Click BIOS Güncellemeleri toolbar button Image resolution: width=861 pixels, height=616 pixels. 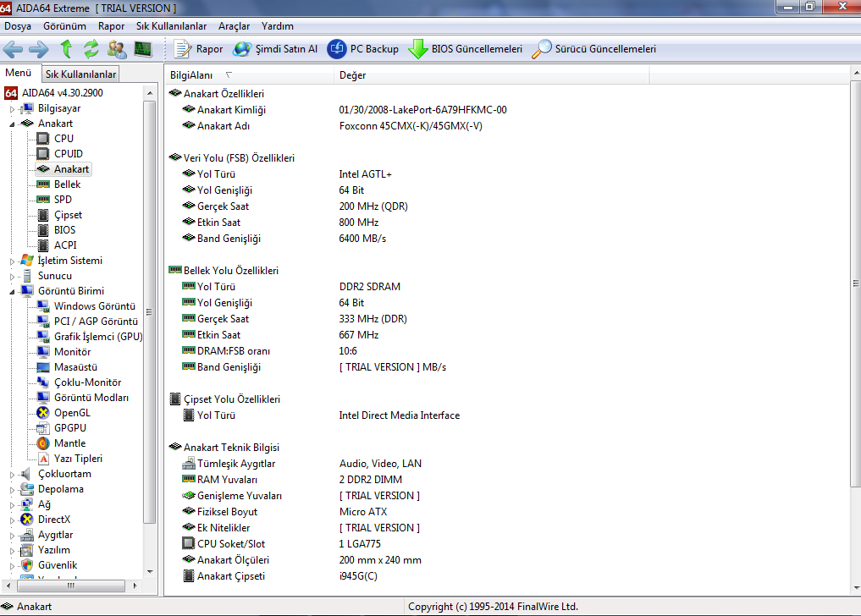pos(465,49)
